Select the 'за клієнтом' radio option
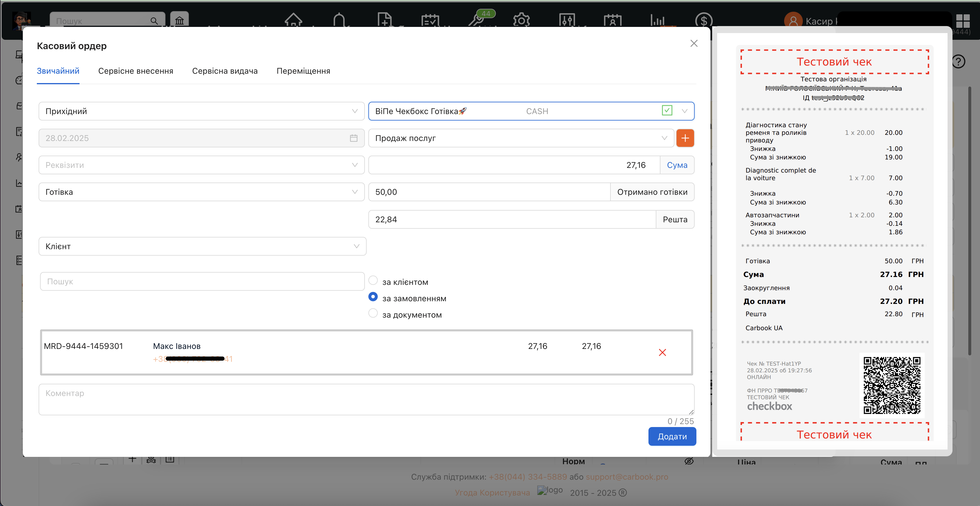This screenshot has height=506, width=980. coord(373,280)
